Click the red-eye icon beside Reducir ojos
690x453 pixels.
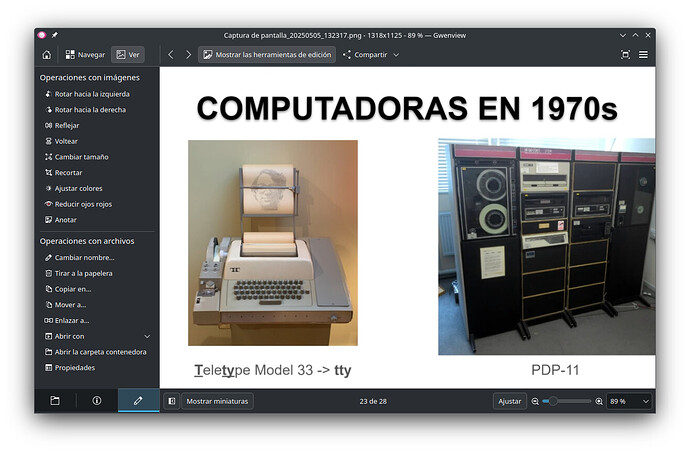click(48, 204)
